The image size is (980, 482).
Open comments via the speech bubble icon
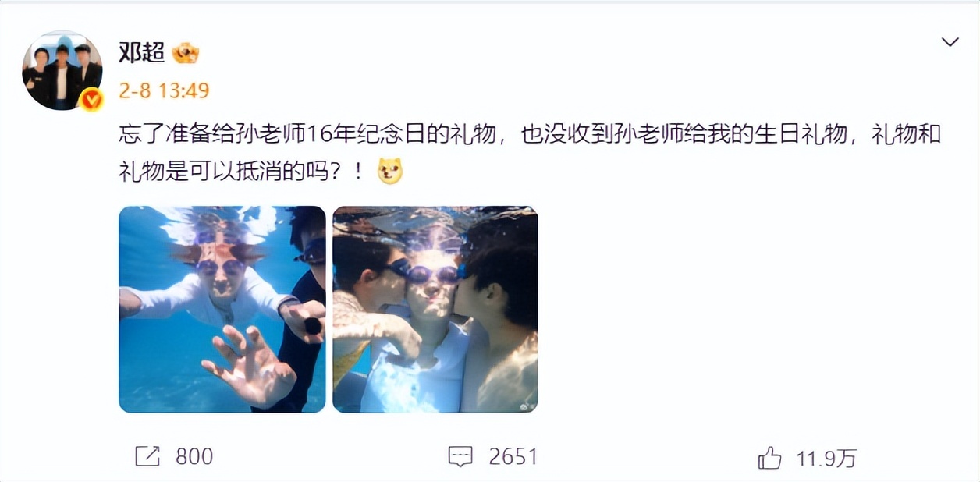[x=460, y=456]
